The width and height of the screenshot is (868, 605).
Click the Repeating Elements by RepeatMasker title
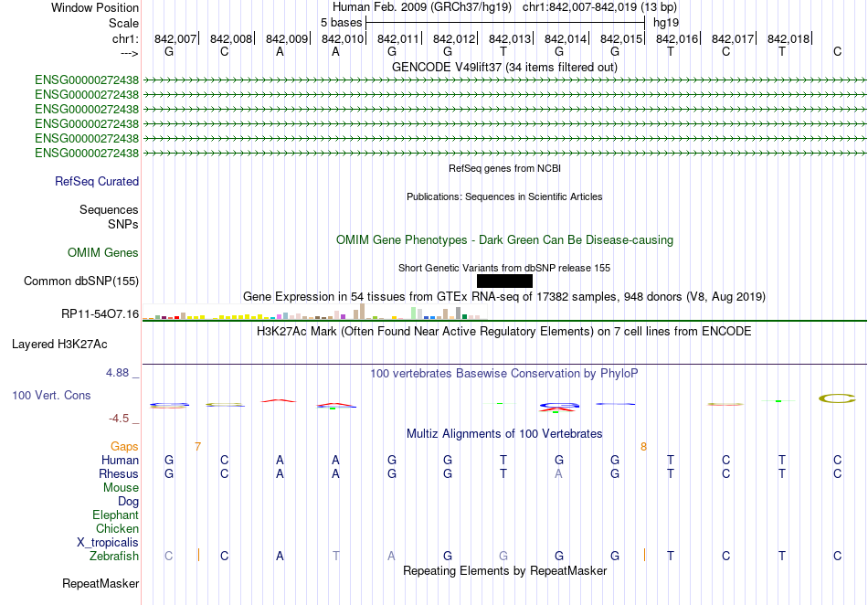tap(505, 570)
